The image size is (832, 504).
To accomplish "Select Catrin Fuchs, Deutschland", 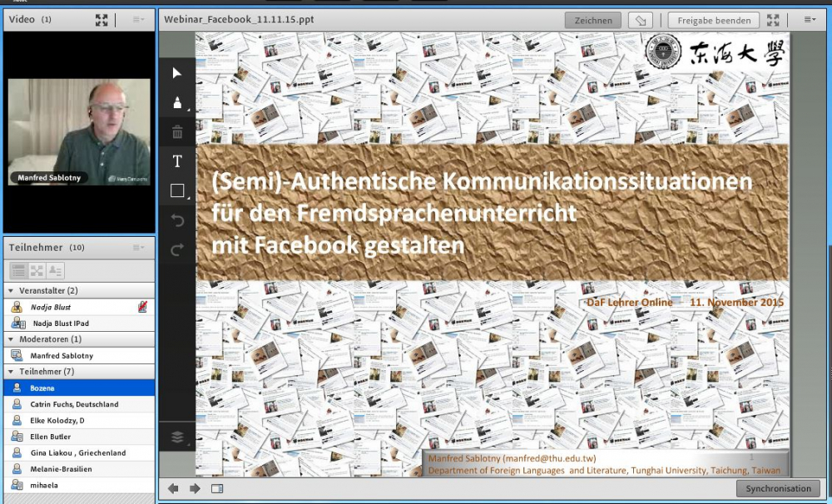I will coord(79,404).
